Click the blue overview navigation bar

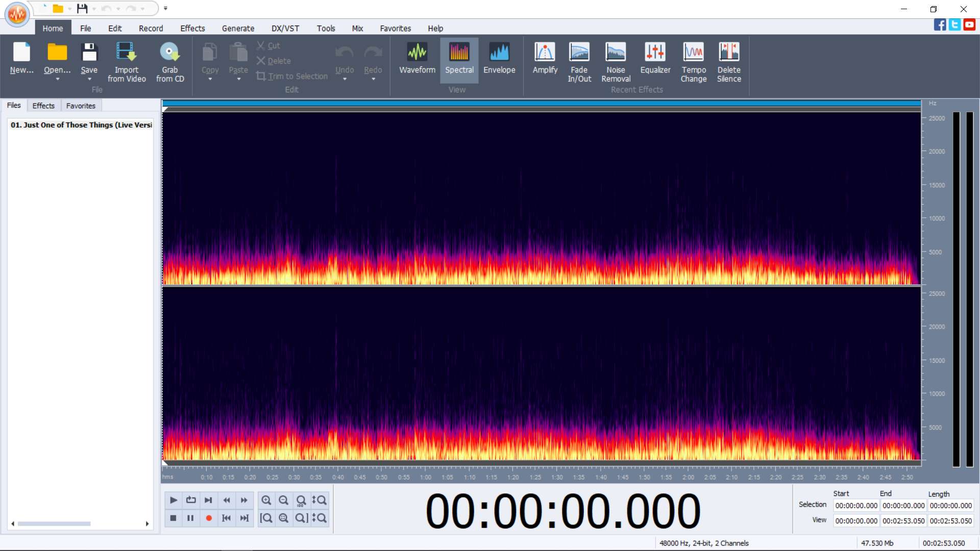541,104
